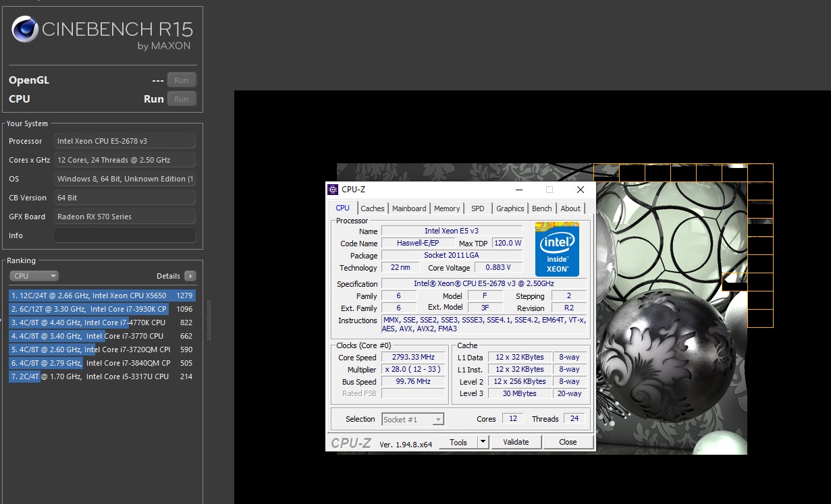Click the Cores count value 12
831x504 pixels.
[x=513, y=418]
